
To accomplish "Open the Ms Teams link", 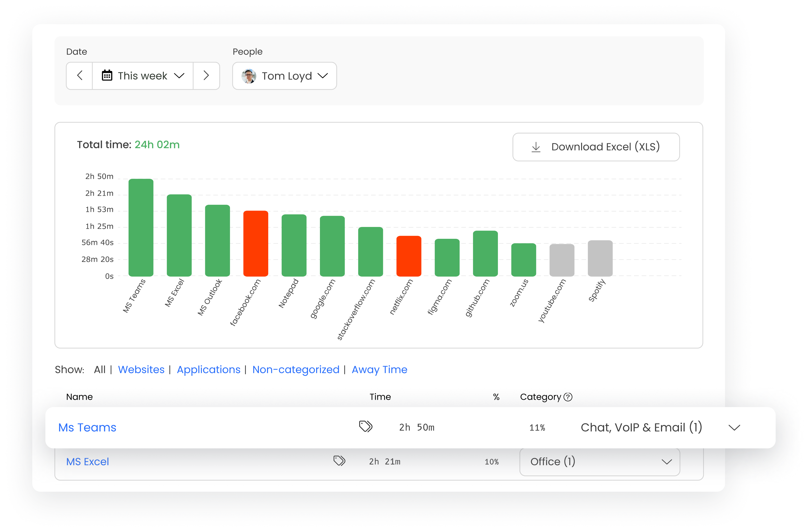I will tap(87, 427).
